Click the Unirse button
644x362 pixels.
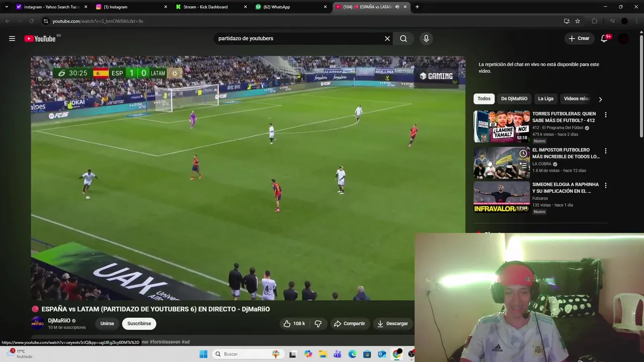pyautogui.click(x=107, y=324)
